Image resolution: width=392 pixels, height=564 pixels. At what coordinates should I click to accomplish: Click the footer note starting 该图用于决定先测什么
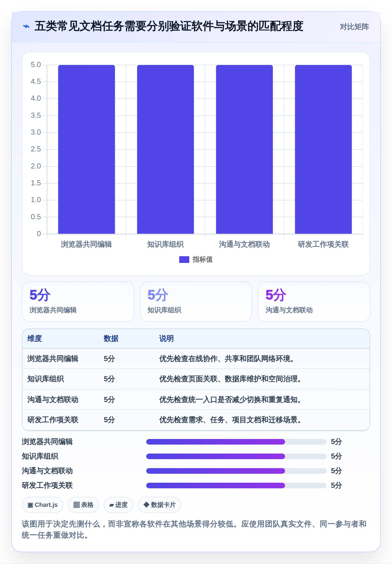tap(194, 530)
